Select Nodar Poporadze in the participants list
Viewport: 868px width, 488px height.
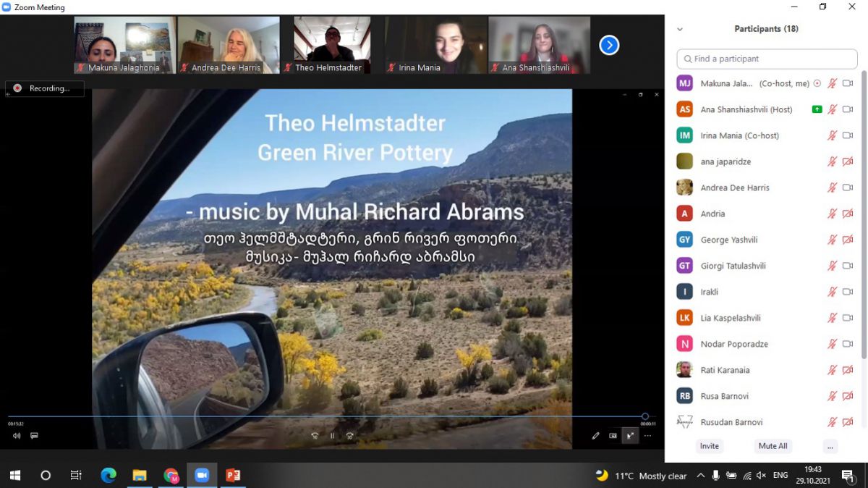[x=733, y=344]
